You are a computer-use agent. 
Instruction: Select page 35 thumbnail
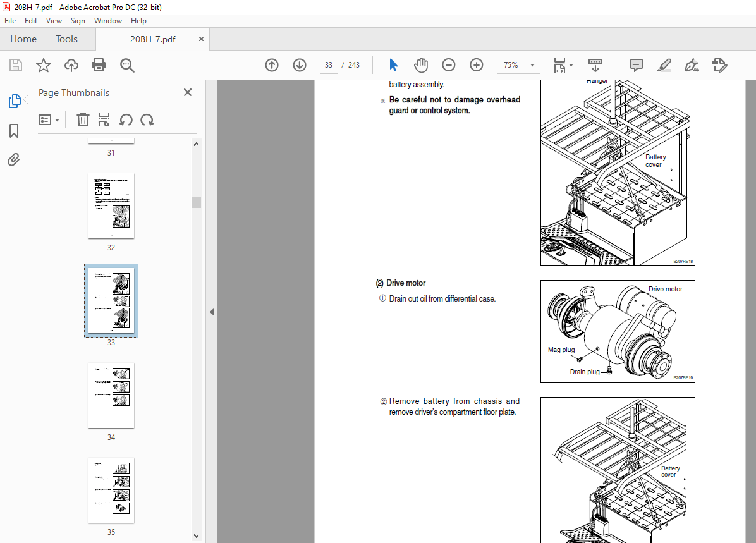tap(111, 491)
